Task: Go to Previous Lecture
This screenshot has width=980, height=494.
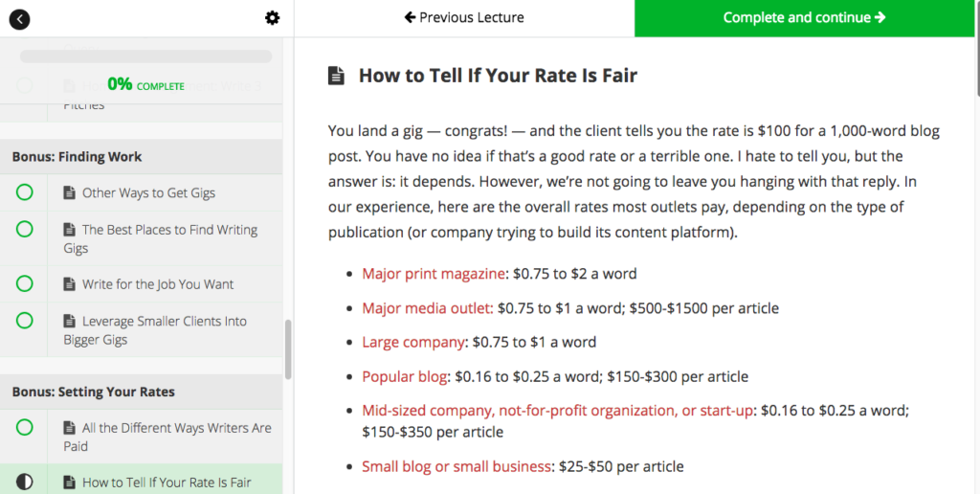Action: [464, 18]
